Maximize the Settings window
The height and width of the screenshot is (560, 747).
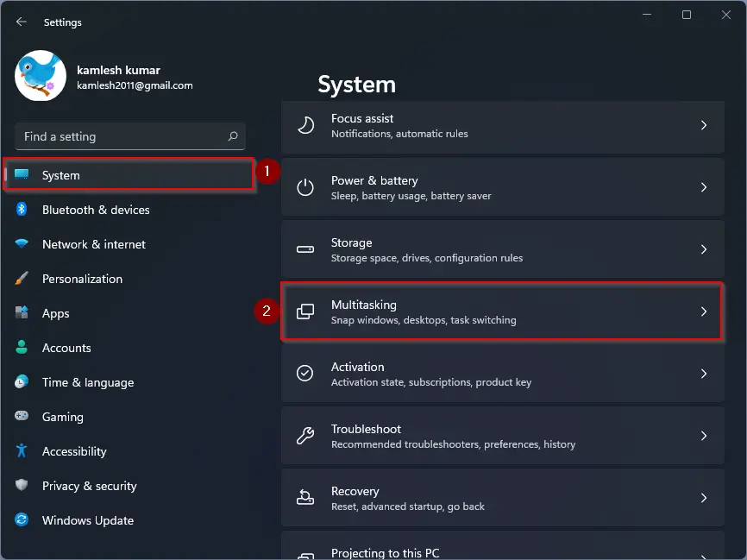coord(687,15)
